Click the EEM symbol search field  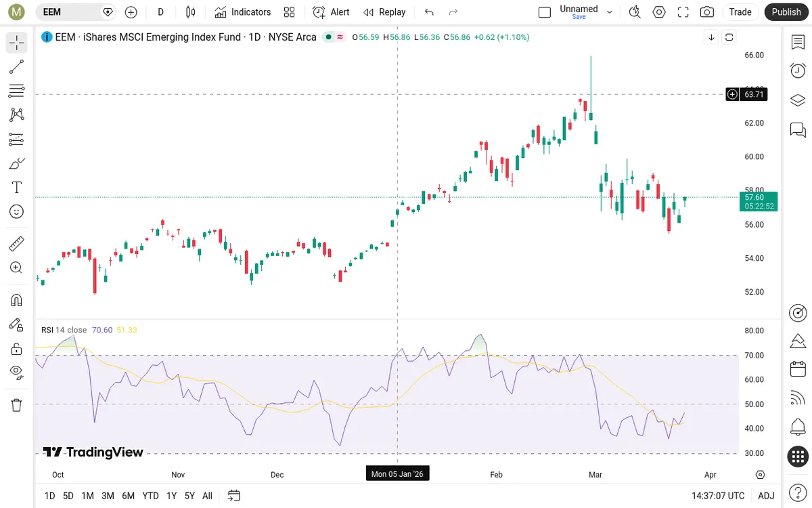coord(76,12)
